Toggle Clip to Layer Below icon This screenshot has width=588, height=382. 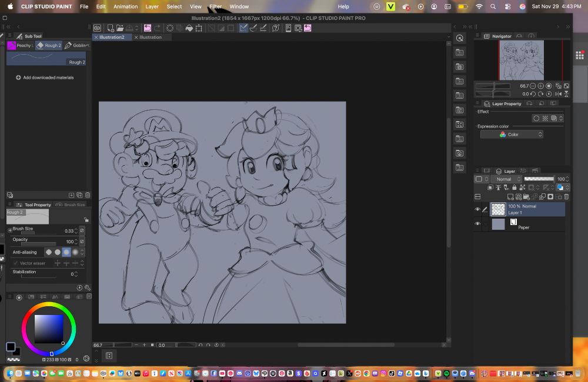(490, 187)
